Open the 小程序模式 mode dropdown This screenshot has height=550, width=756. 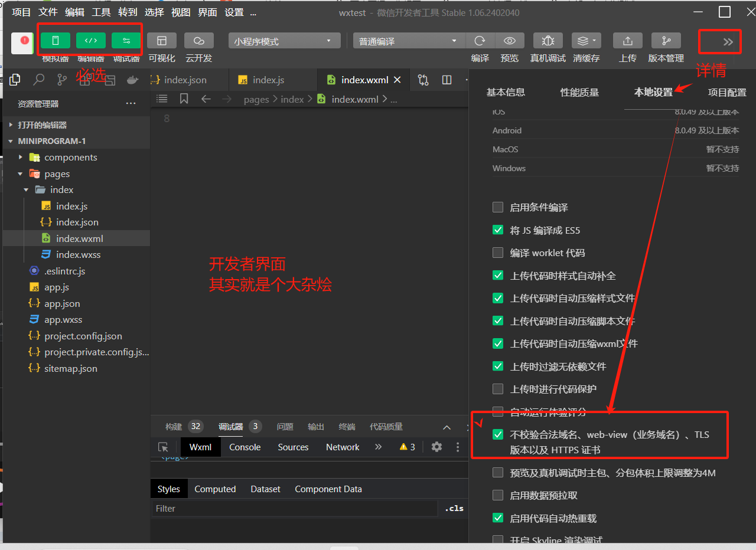(x=285, y=41)
